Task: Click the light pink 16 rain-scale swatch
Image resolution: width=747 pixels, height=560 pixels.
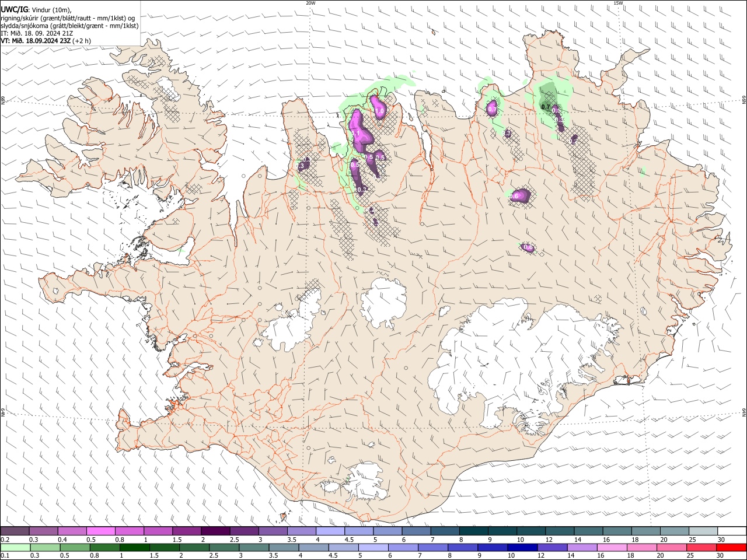Action: pyautogui.click(x=612, y=547)
